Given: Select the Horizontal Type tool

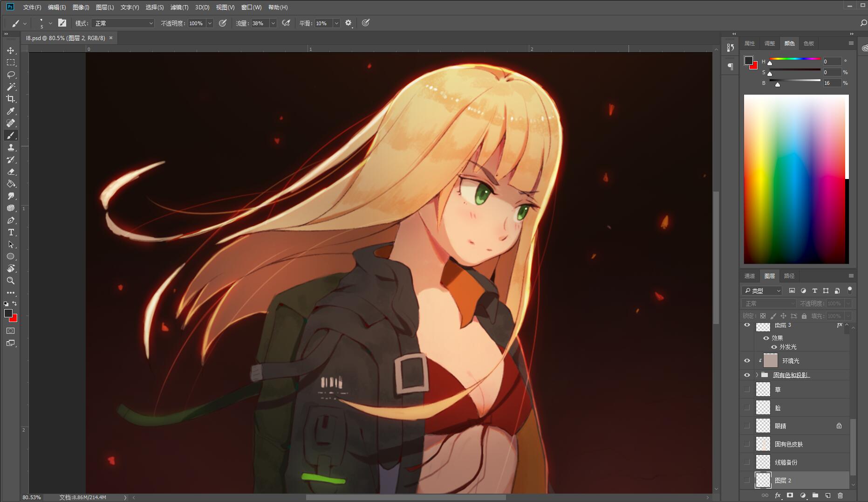Looking at the screenshot, I should click(x=11, y=232).
